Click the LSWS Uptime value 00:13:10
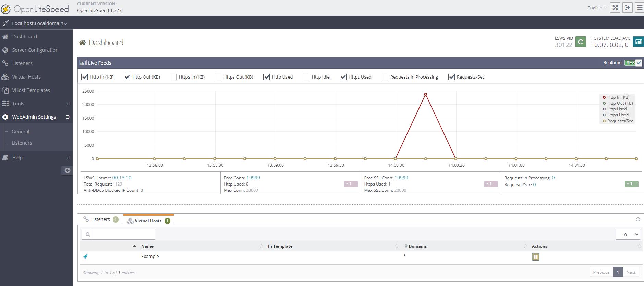The width and height of the screenshot is (644, 286). click(122, 178)
